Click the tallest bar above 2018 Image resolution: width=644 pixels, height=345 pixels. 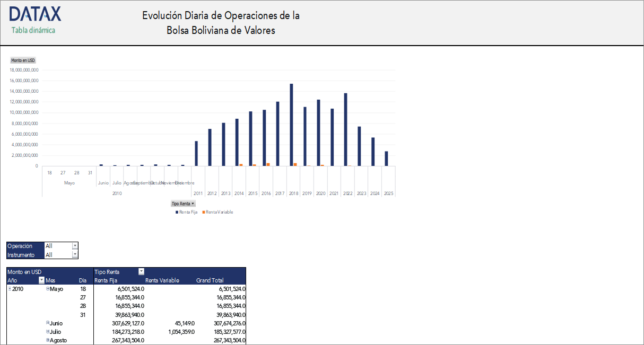point(292,122)
